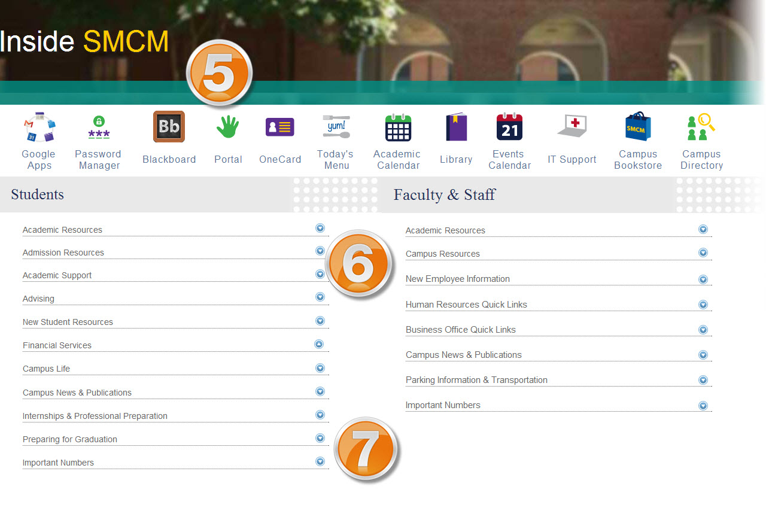This screenshot has width=766, height=532.
Task: Collapse Financial Services arrow
Action: [319, 344]
